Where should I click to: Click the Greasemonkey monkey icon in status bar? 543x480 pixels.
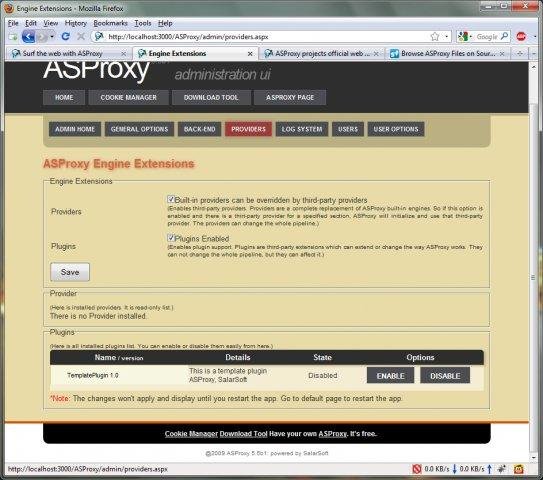(518, 469)
